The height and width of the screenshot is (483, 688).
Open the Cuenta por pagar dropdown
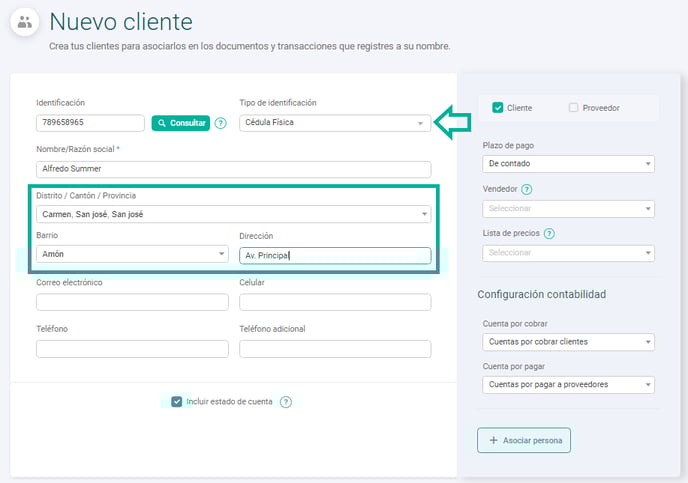568,385
